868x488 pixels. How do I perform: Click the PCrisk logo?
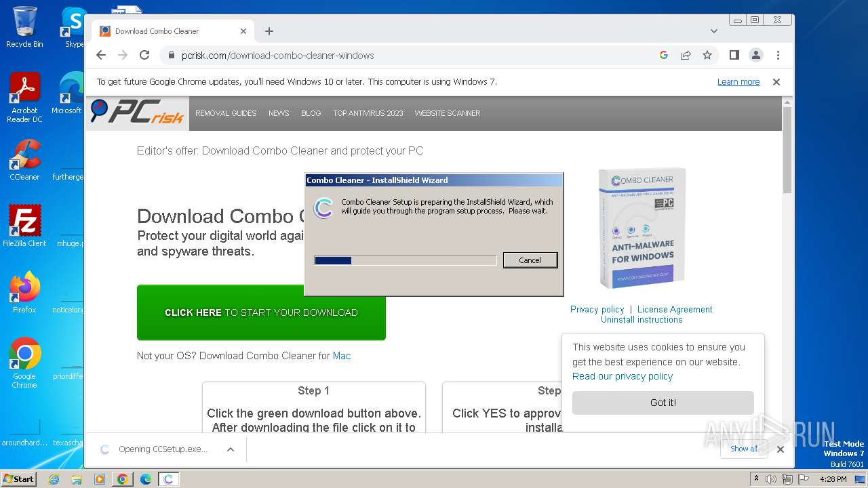137,112
